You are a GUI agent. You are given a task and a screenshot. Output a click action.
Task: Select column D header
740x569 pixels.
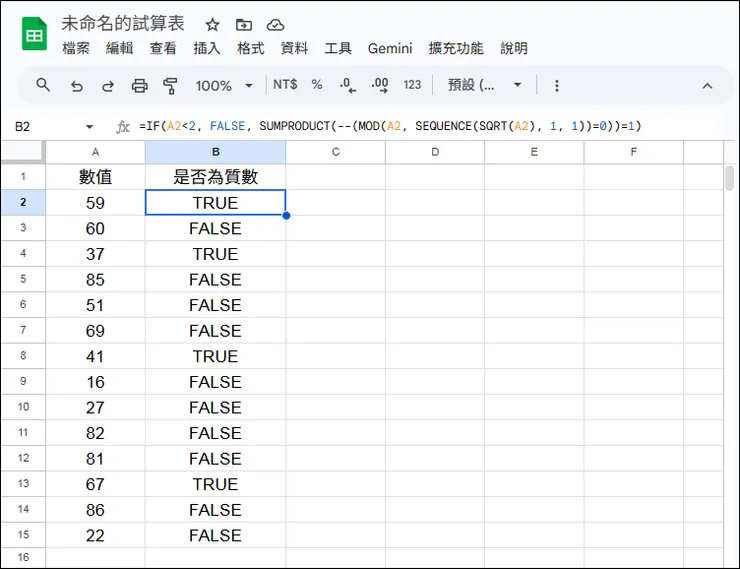pyautogui.click(x=435, y=152)
